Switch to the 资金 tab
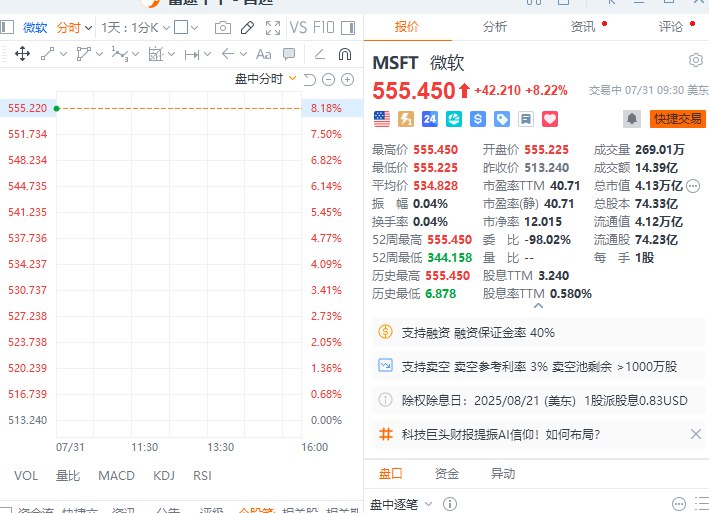The image size is (709, 513). pos(446,474)
